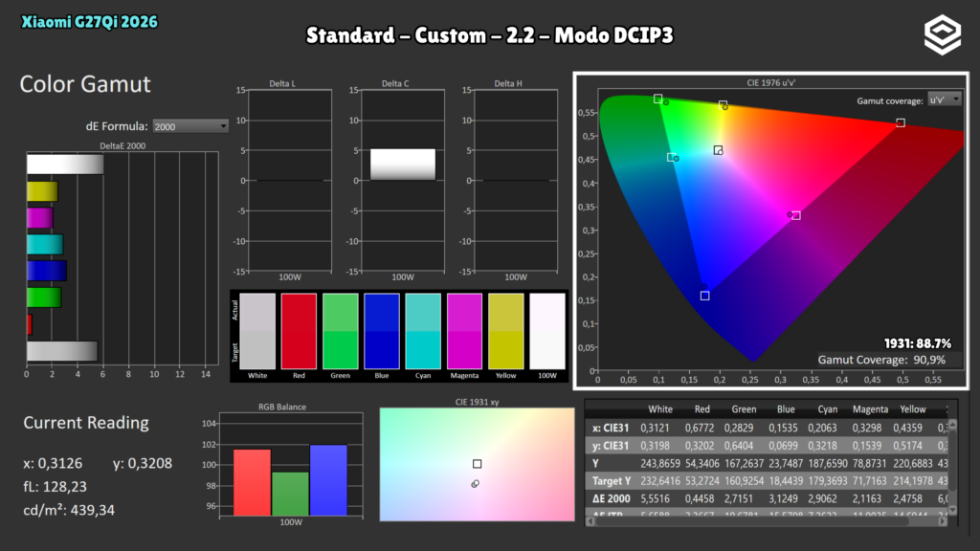
Task: Click the cyan bar in DeltaE 2000 chart
Action: [45, 244]
